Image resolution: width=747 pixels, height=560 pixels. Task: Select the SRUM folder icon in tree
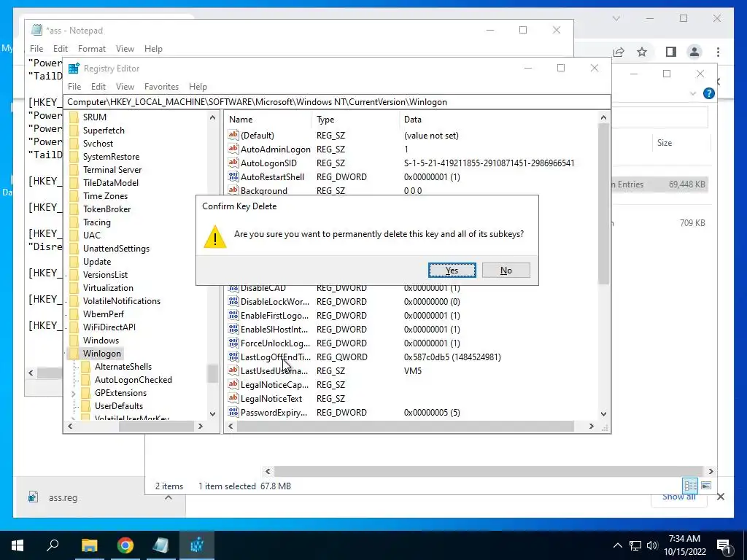tap(74, 117)
